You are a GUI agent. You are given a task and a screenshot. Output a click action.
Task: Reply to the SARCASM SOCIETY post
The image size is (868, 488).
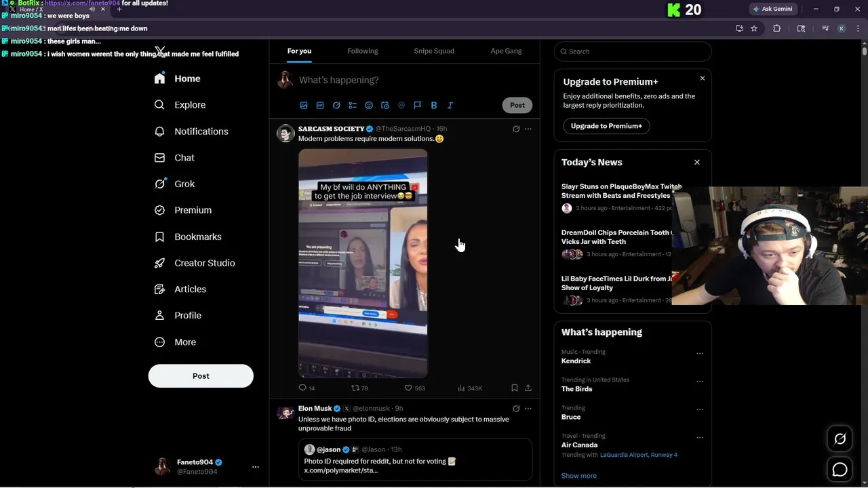(x=307, y=388)
